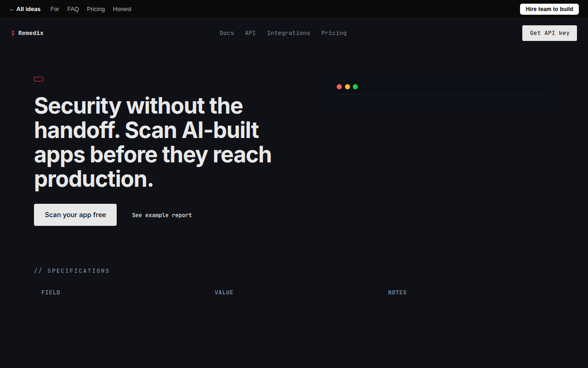Open See example report
The height and width of the screenshot is (368, 588).
(162, 215)
